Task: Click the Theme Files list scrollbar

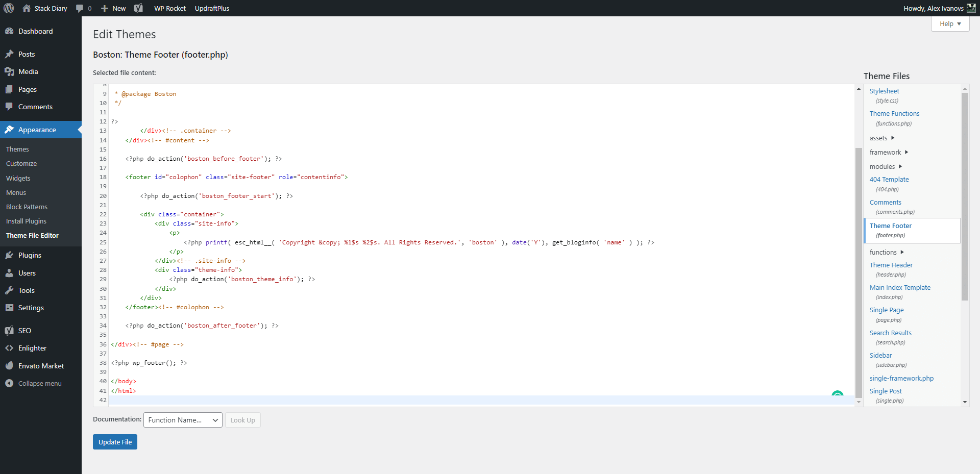Action: click(x=965, y=196)
